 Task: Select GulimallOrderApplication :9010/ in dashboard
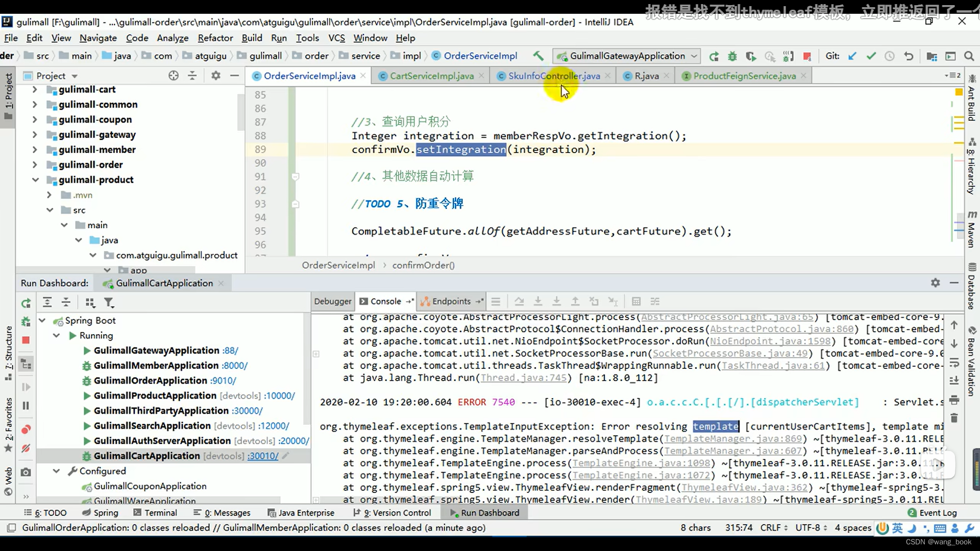coord(164,381)
